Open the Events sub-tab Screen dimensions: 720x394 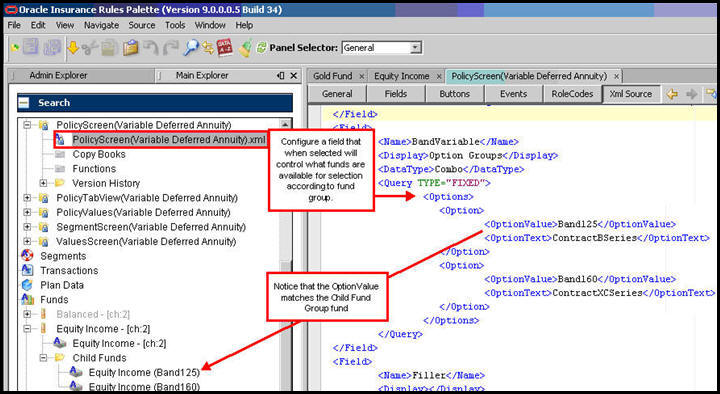513,94
